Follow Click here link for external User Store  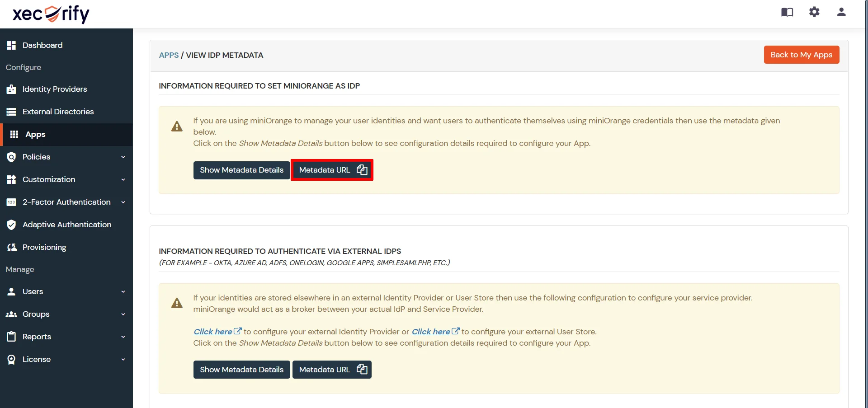tap(431, 332)
